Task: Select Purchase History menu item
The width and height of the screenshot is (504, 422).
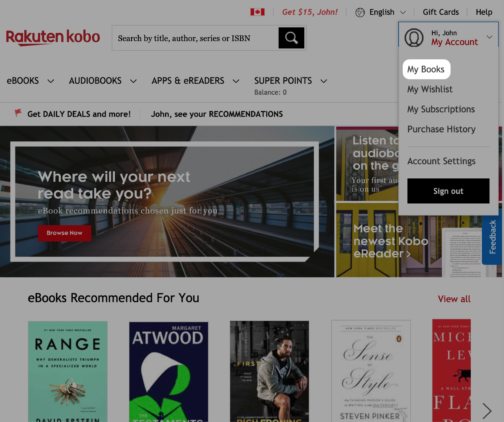Action: point(441,128)
